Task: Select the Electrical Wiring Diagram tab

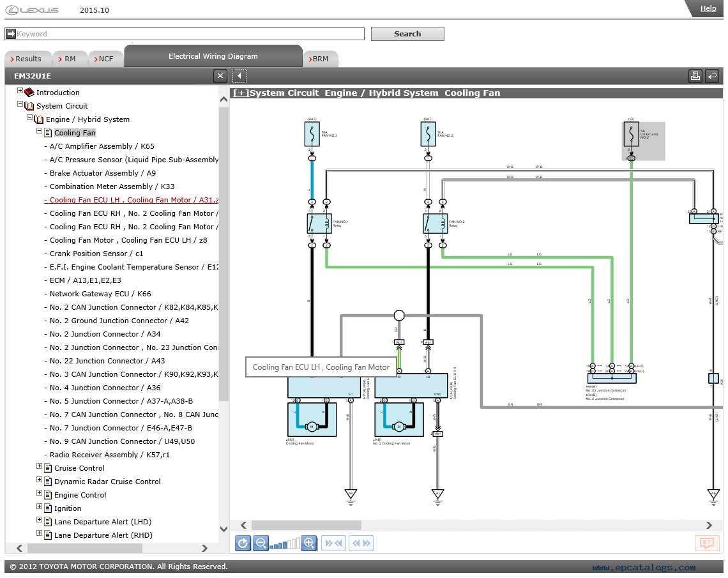Action: point(213,56)
